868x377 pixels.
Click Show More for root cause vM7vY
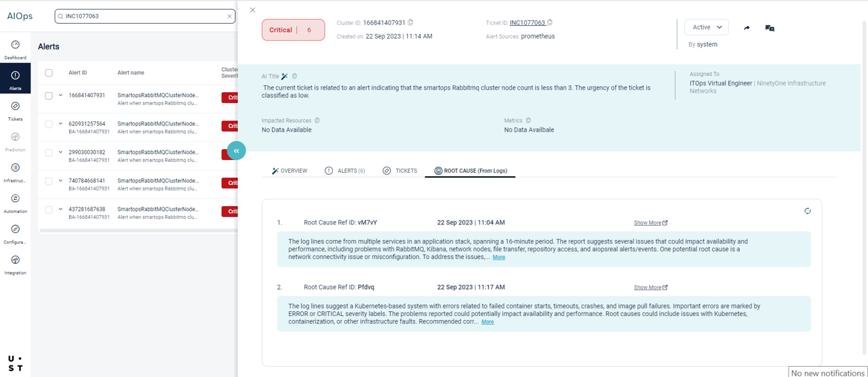point(650,222)
